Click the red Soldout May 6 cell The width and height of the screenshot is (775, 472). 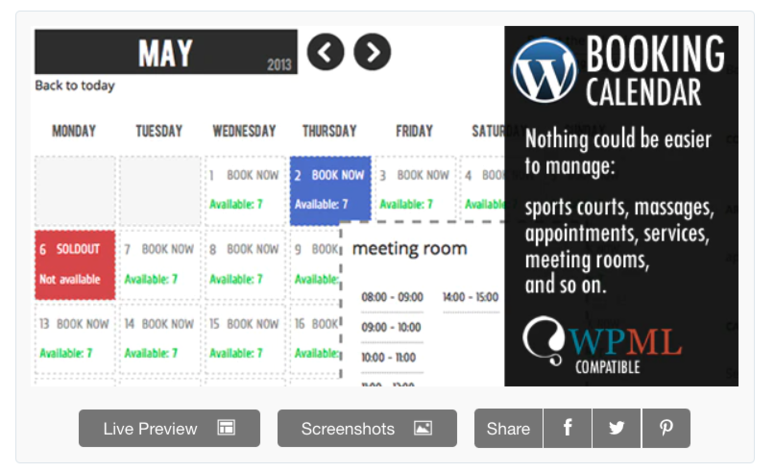(75, 265)
